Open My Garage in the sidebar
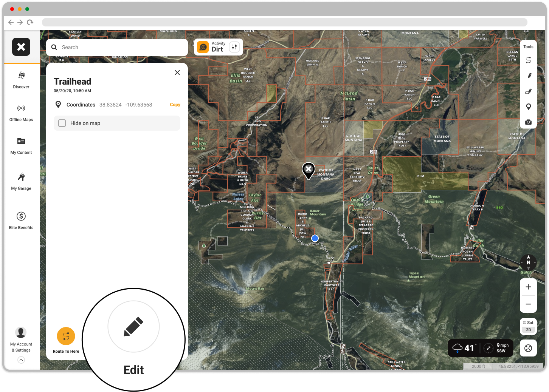Viewport: 549px width, 392px height. (x=21, y=182)
